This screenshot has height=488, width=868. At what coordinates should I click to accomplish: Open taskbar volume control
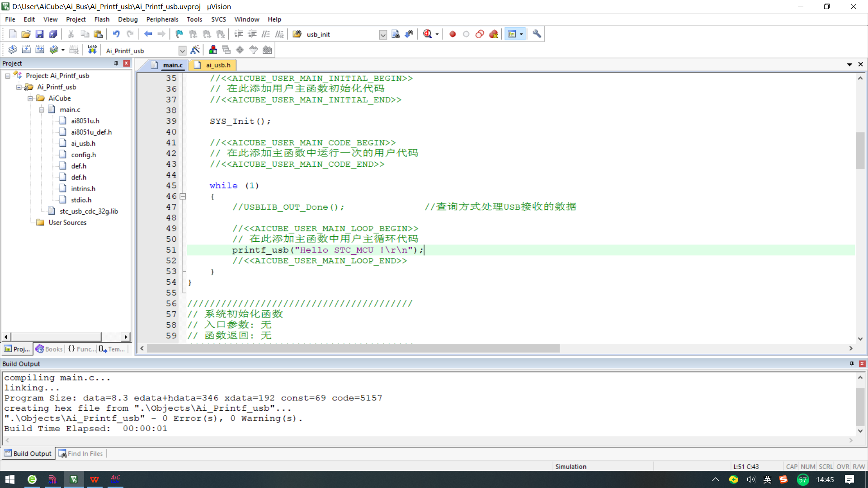(x=751, y=479)
